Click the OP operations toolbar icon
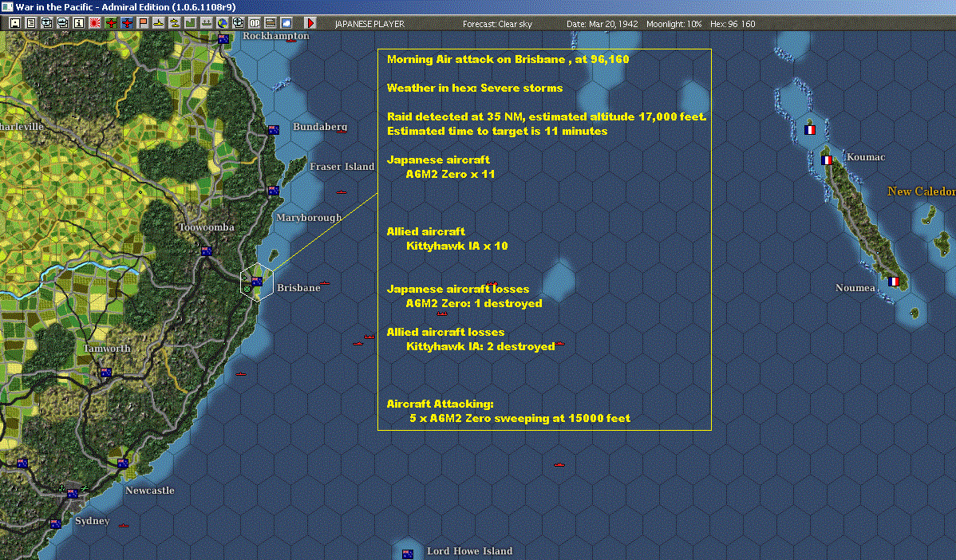Viewport: 956px width, 560px height. 255,23
